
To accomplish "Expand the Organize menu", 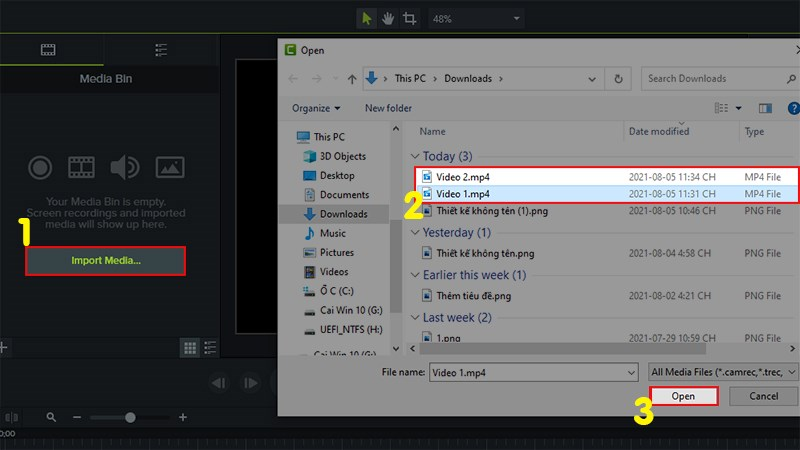I will click(316, 108).
